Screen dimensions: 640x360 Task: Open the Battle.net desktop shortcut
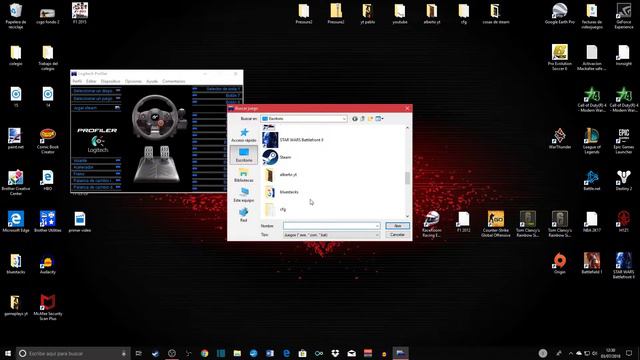591,180
